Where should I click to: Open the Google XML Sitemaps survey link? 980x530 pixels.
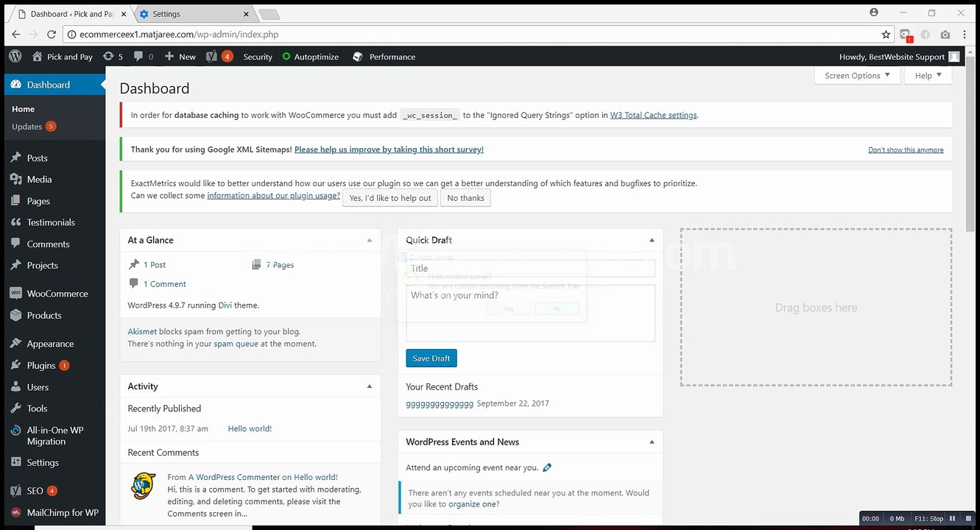tap(389, 149)
